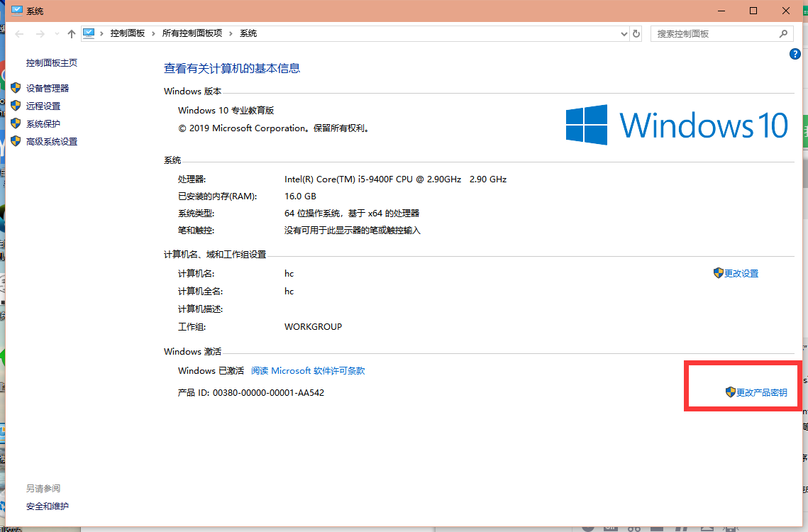Expand the address bar dropdown arrow
The image size is (808, 532).
pyautogui.click(x=624, y=33)
